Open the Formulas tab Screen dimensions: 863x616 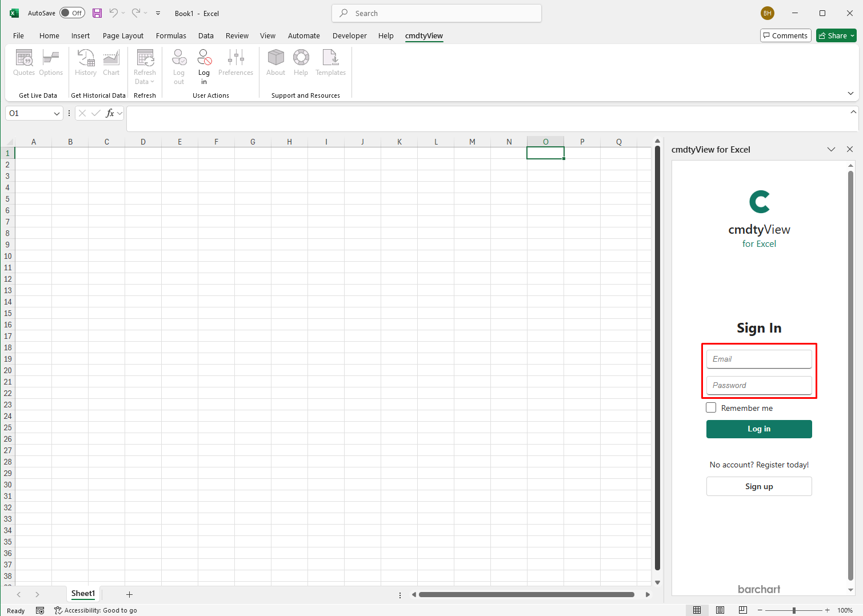[171, 35]
